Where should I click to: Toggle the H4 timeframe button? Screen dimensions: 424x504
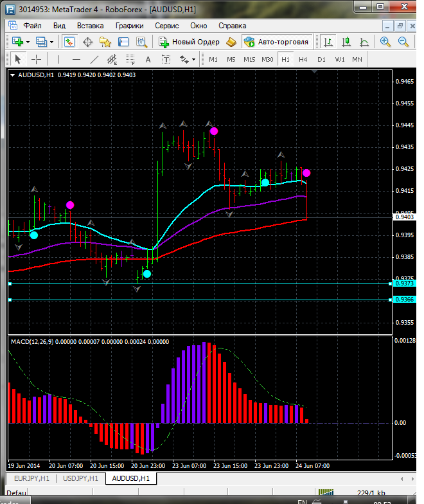tap(303, 59)
